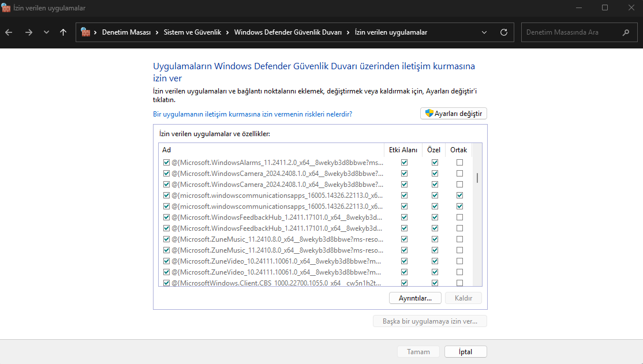Click the Etki Alanı column header
The height and width of the screenshot is (364, 643).
coord(403,150)
